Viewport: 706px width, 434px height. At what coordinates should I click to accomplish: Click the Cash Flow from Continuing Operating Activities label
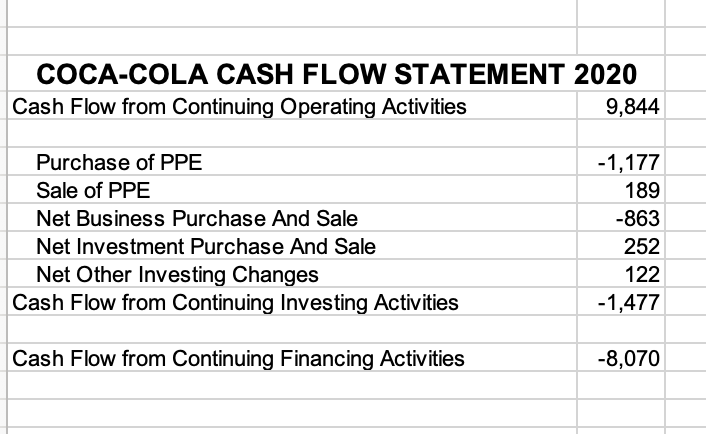[239, 107]
